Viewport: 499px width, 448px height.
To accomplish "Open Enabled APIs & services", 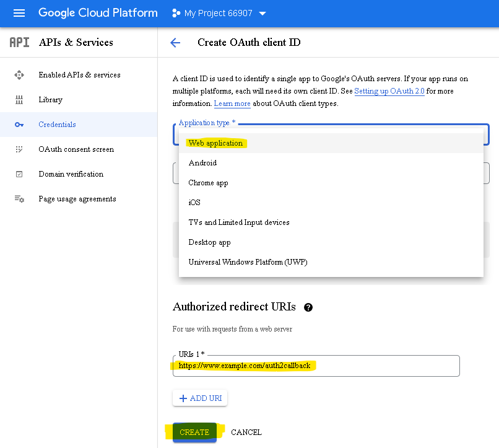I will click(79, 75).
